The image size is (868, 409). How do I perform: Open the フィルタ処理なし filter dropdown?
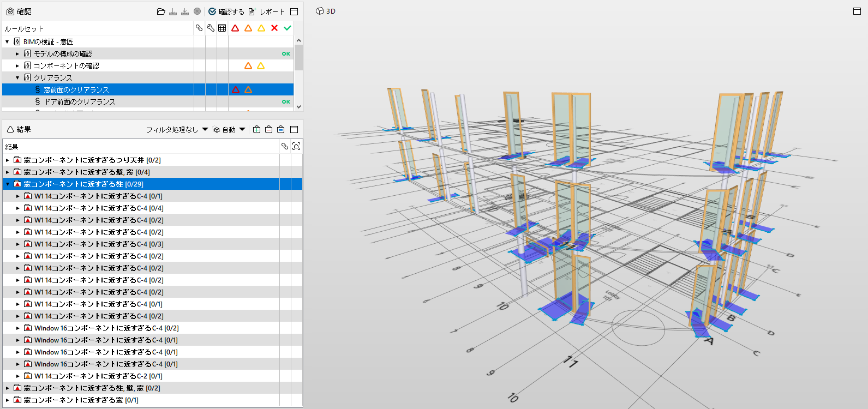177,129
